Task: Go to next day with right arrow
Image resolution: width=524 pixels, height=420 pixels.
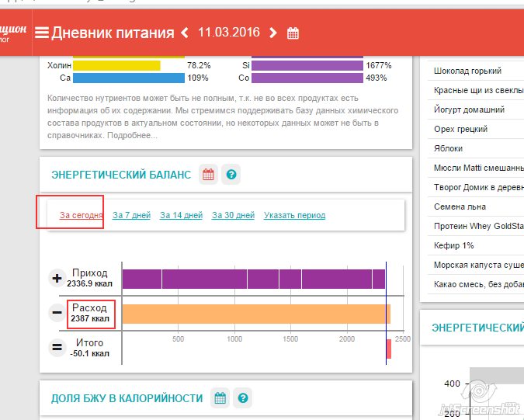Action: (x=272, y=33)
